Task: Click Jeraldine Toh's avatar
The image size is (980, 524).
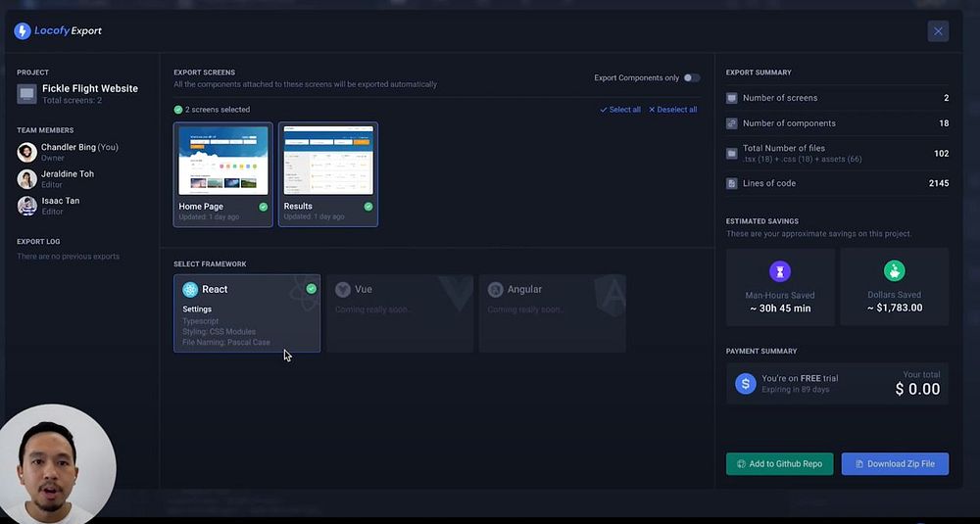Action: click(26, 179)
